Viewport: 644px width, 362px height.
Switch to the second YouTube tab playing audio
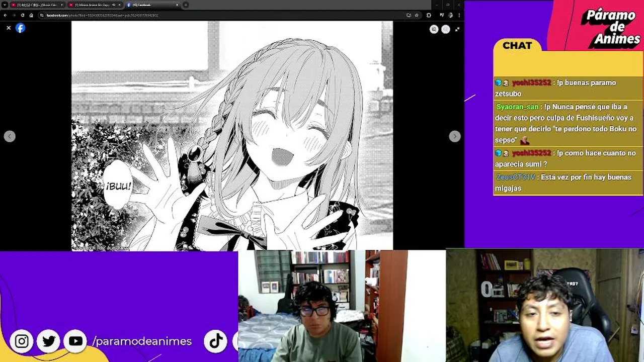pos(95,5)
